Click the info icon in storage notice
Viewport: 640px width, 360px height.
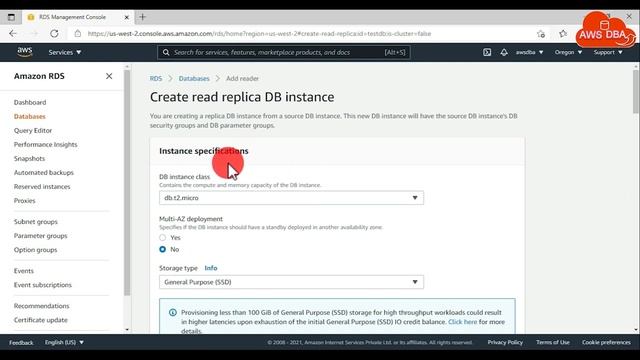point(173,313)
